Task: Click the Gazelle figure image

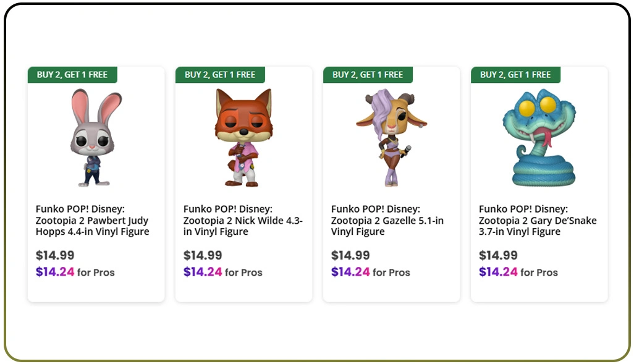Action: (391, 137)
